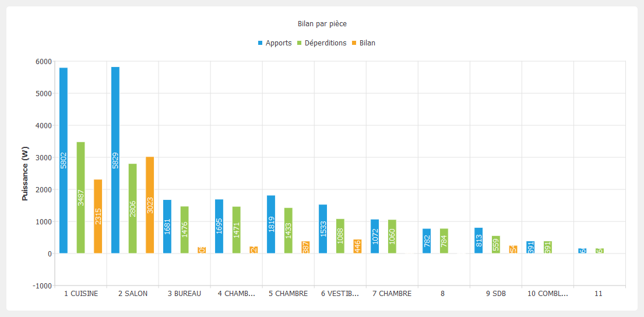Screen dimensions: 644x317
Task: Toggle the Apports series legend label
Action: pyautogui.click(x=278, y=43)
